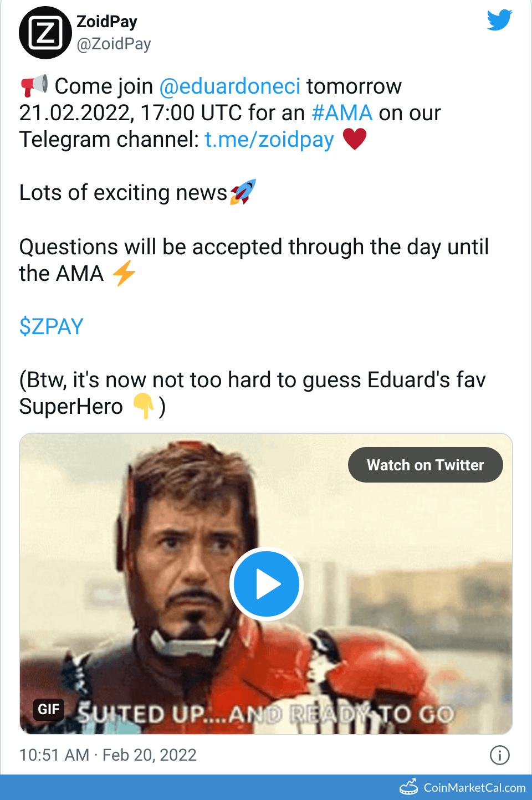Screen dimensions: 532x800
Task: Click the red megaphone emoji
Action: click(34, 86)
